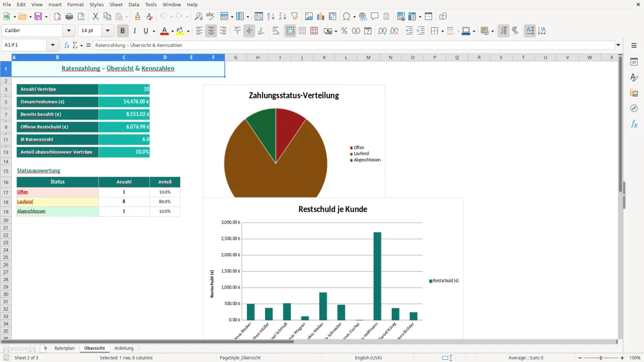The width and height of the screenshot is (644, 362).
Task: Click Sort Ascending icon
Action: click(271, 17)
